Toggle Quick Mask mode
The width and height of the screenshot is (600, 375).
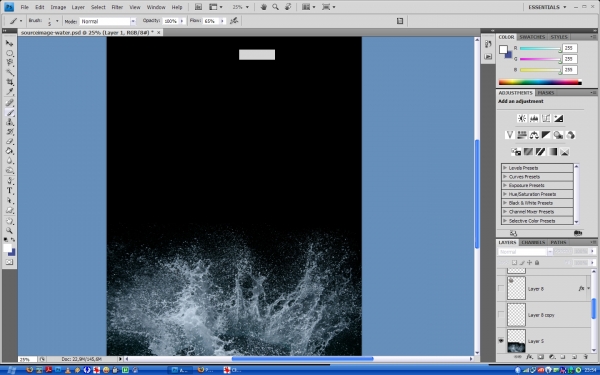point(9,262)
